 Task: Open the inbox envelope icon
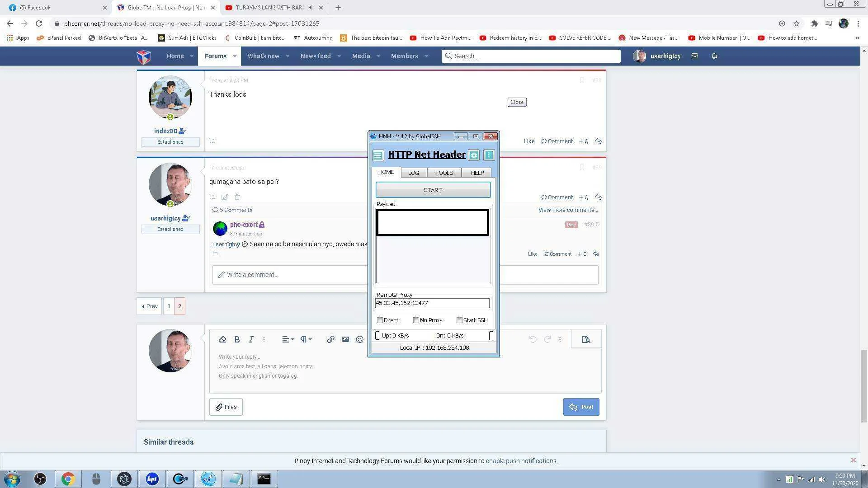695,56
